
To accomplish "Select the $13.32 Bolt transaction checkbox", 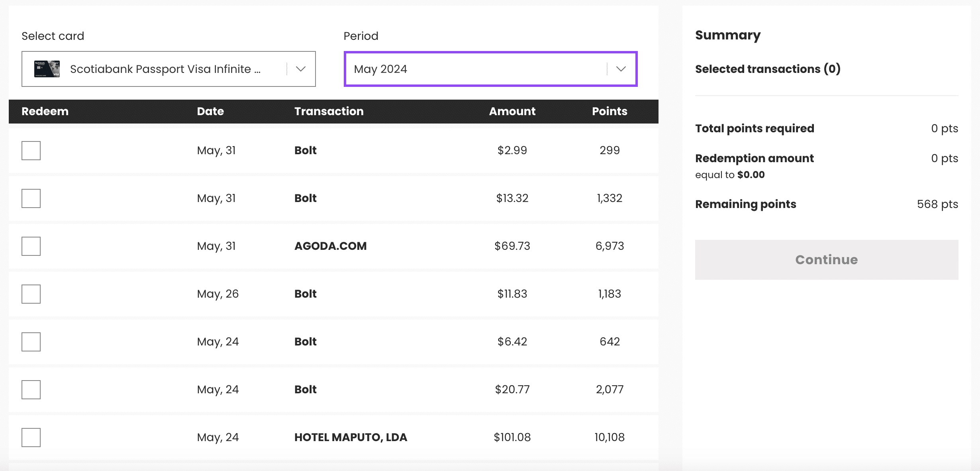I will tap(31, 198).
